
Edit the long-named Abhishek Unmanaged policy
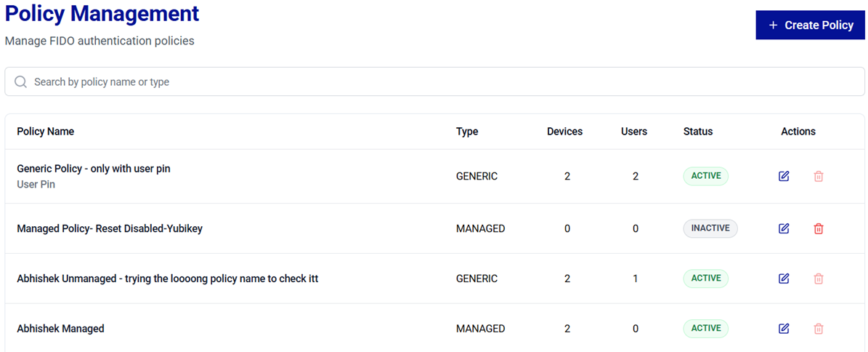pyautogui.click(x=784, y=279)
